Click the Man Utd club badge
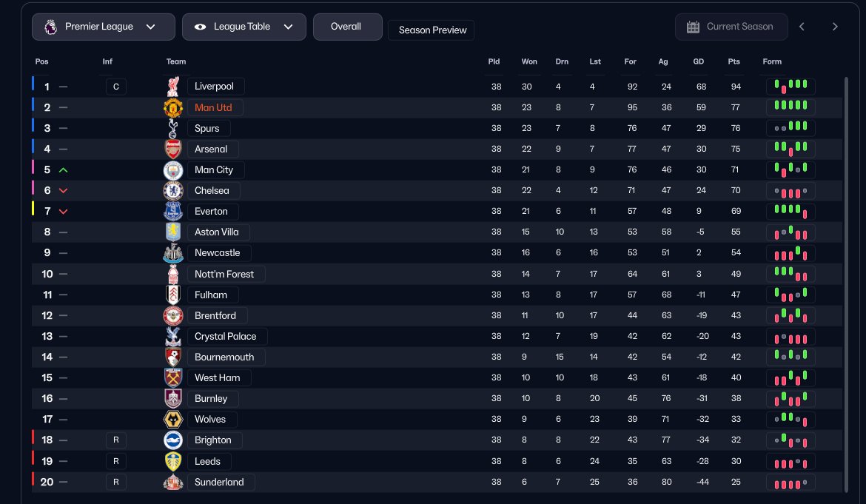This screenshot has height=504, width=866. [x=173, y=108]
